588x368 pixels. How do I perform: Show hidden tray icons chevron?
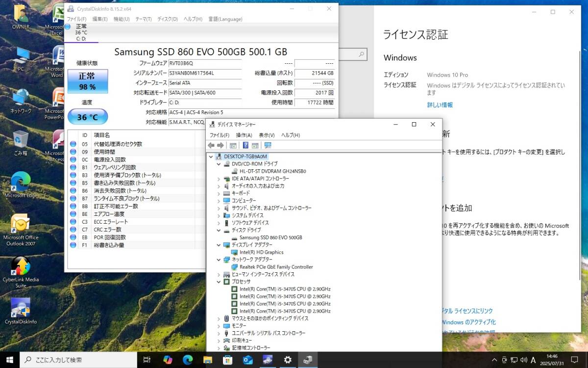(x=494, y=360)
